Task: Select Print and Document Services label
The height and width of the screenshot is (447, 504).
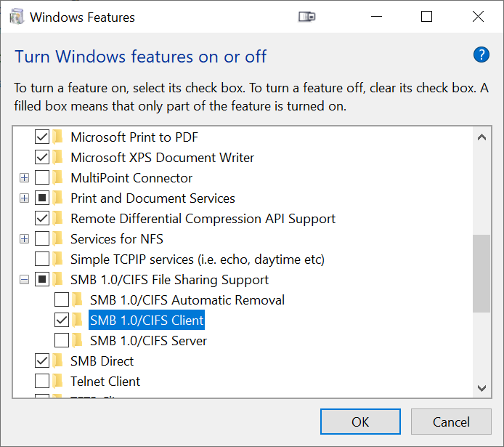Action: coord(153,198)
